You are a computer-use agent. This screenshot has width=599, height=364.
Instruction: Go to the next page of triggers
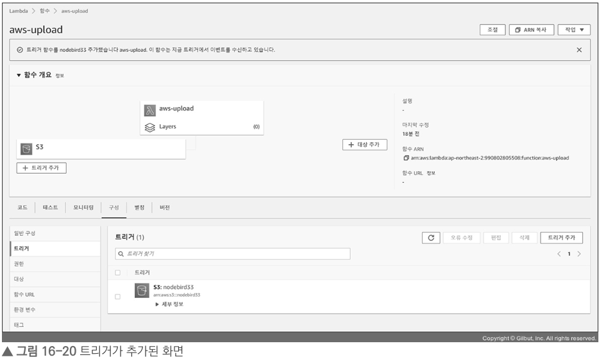pyautogui.click(x=579, y=254)
